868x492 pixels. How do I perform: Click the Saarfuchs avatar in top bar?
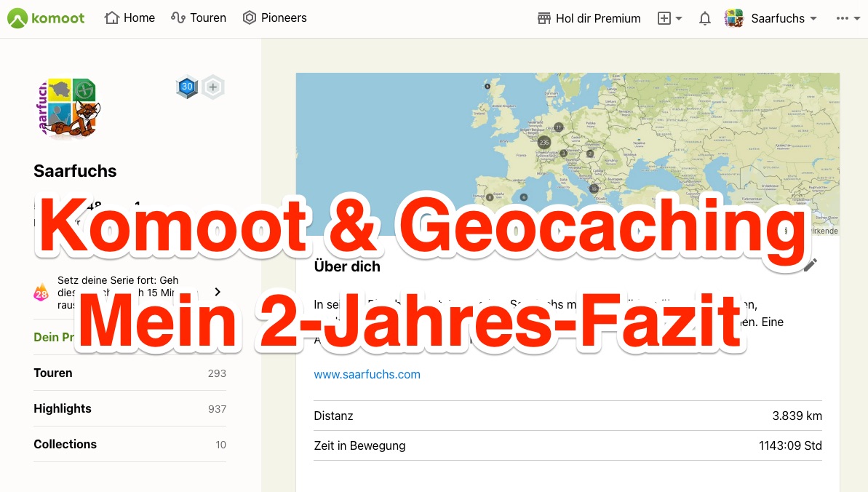point(734,19)
